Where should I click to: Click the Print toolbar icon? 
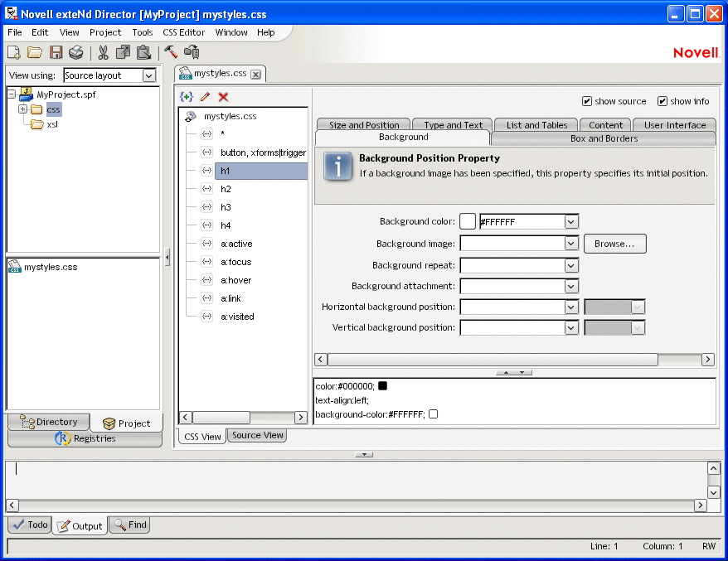click(x=75, y=52)
